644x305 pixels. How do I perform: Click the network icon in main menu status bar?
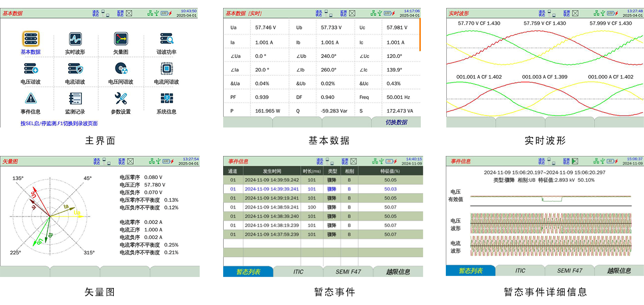coord(150,13)
